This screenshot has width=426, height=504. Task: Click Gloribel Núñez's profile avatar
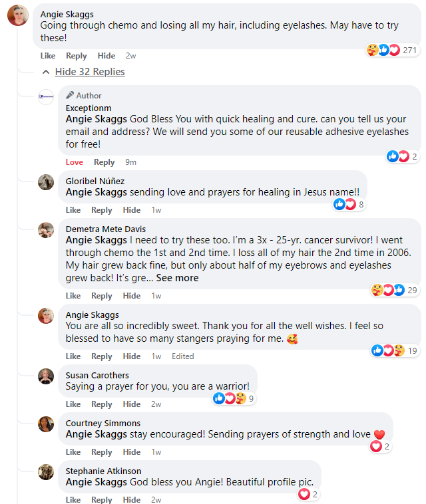tap(46, 182)
